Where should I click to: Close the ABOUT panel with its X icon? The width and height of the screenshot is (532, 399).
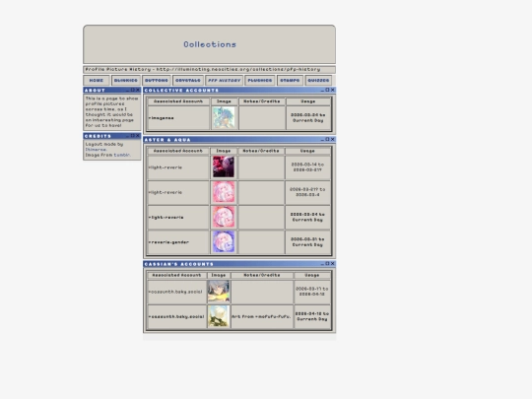[138, 90]
